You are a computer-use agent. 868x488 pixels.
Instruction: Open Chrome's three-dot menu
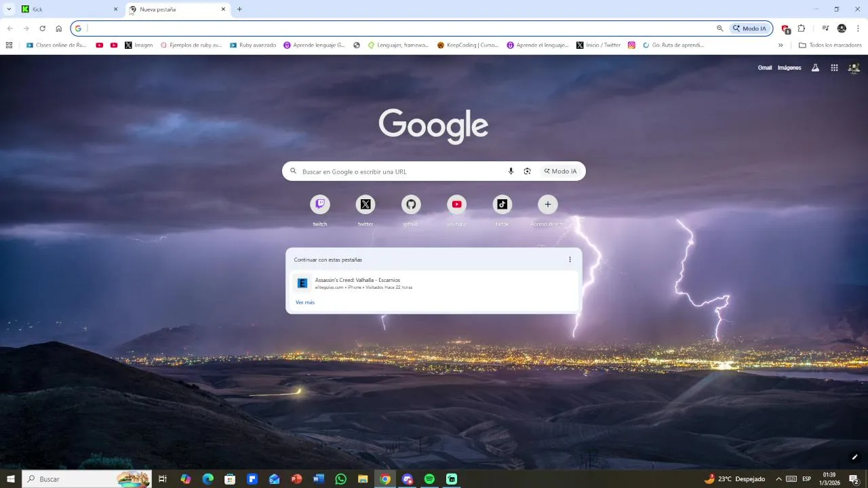click(x=858, y=28)
